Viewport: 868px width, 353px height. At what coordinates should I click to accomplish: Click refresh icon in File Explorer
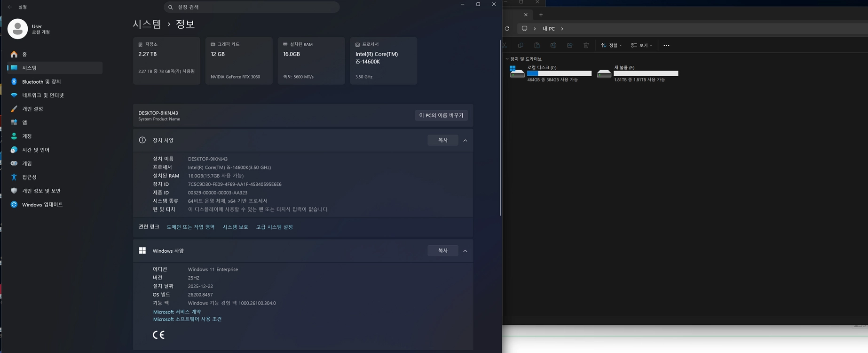point(507,29)
